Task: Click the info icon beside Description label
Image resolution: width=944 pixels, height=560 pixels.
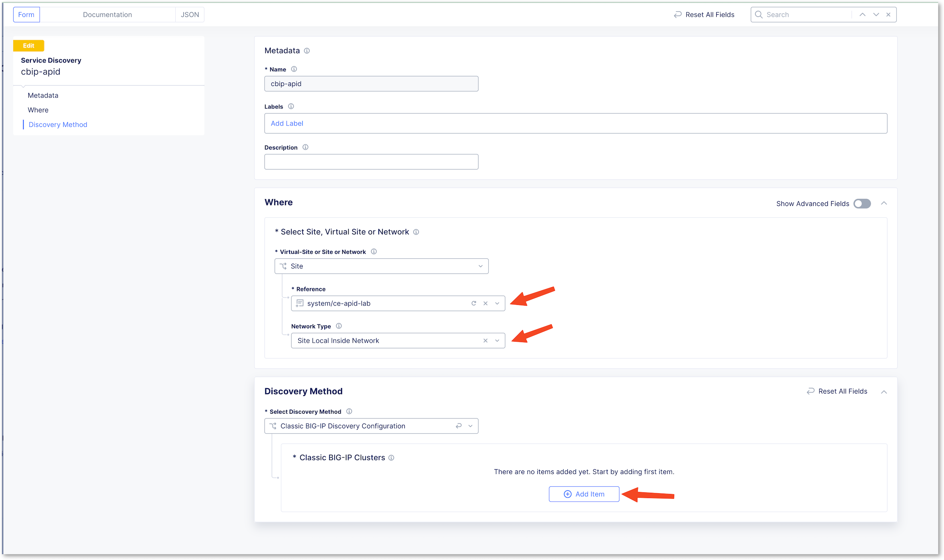Action: pos(305,147)
